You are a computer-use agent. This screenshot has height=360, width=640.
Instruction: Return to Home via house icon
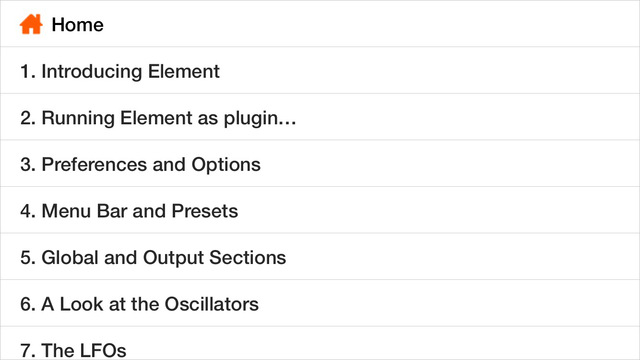click(x=31, y=24)
